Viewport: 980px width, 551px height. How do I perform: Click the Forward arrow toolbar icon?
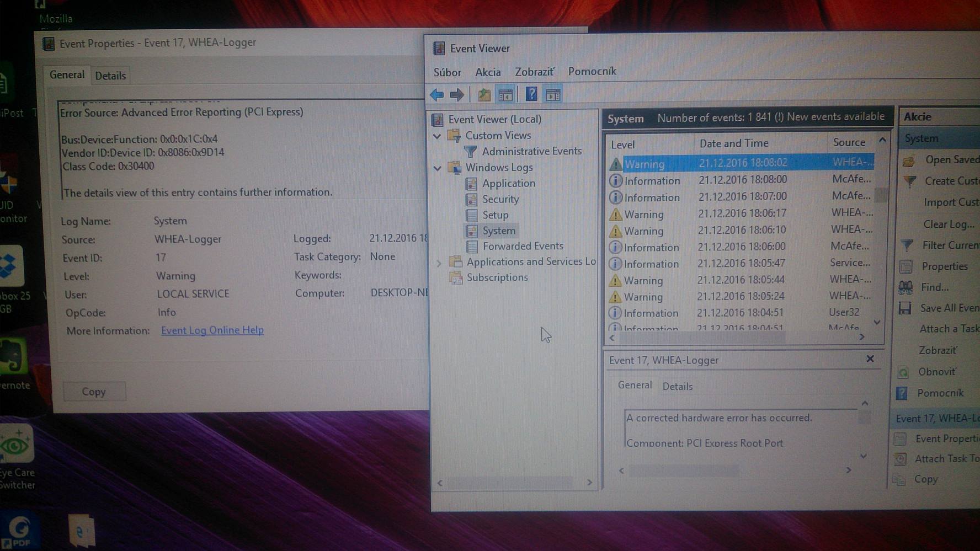coord(457,95)
